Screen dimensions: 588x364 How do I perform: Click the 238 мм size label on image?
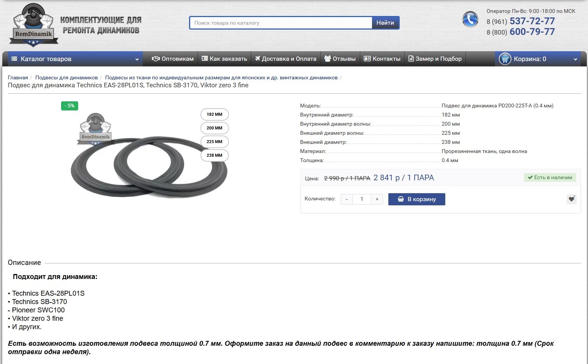click(214, 155)
